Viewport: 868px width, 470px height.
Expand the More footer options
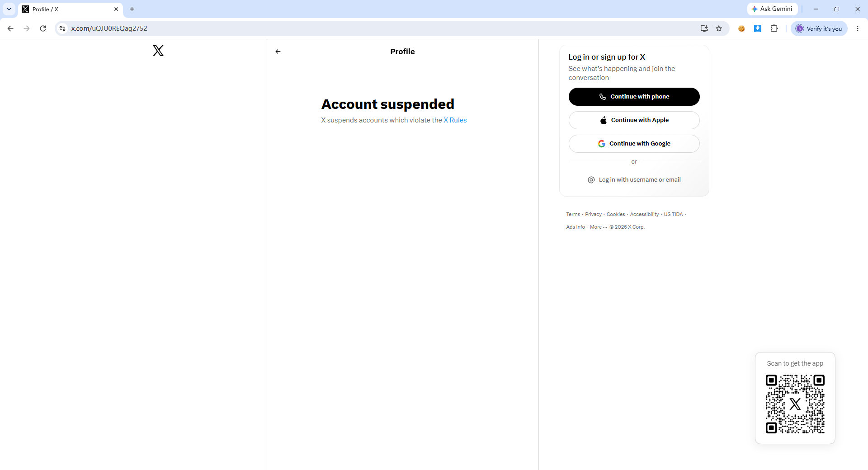(599, 227)
